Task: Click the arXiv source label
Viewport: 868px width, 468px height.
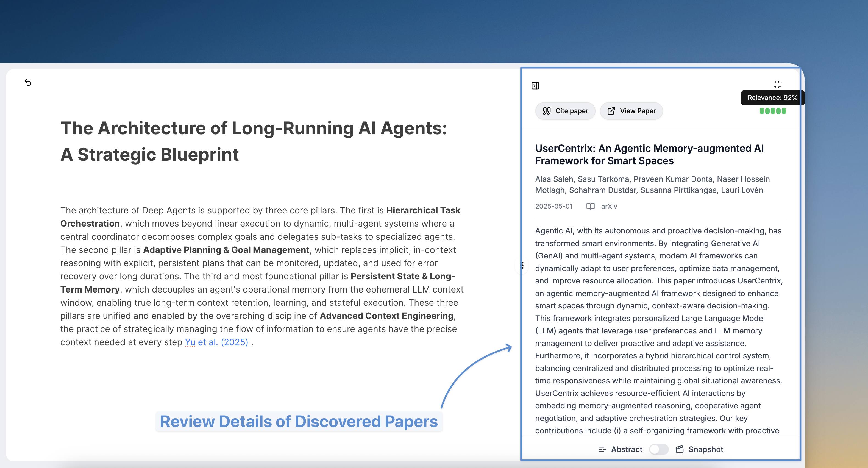Action: point(609,206)
